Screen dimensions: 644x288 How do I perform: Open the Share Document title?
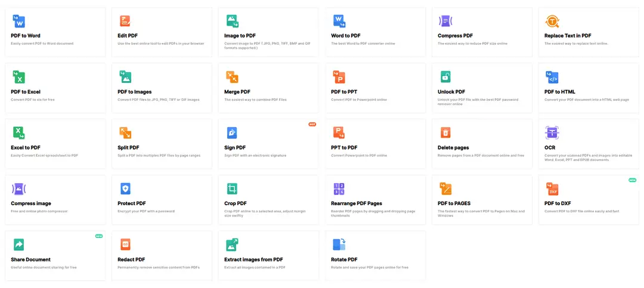point(31,259)
